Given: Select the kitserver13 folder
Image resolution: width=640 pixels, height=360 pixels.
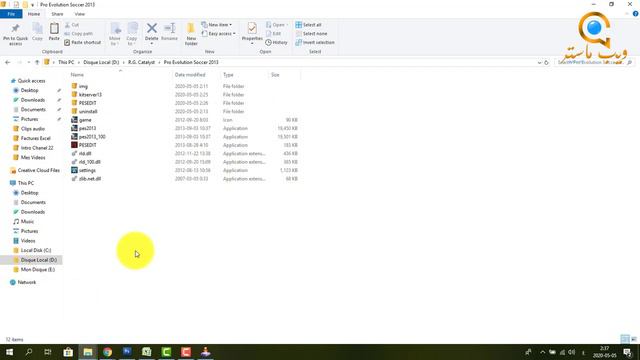Looking at the screenshot, I should coord(87,95).
